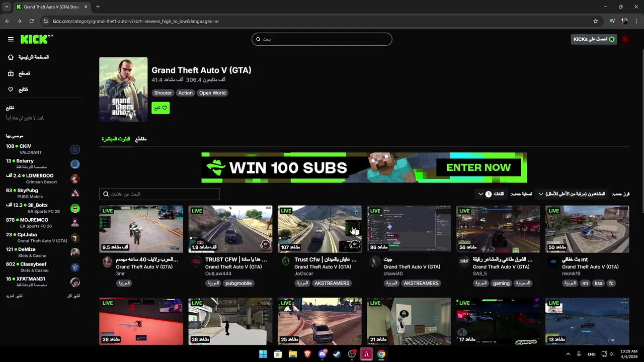Image resolution: width=644 pixels, height=362 pixels.
Task: Open the Following sidebar item
Action: (18, 89)
